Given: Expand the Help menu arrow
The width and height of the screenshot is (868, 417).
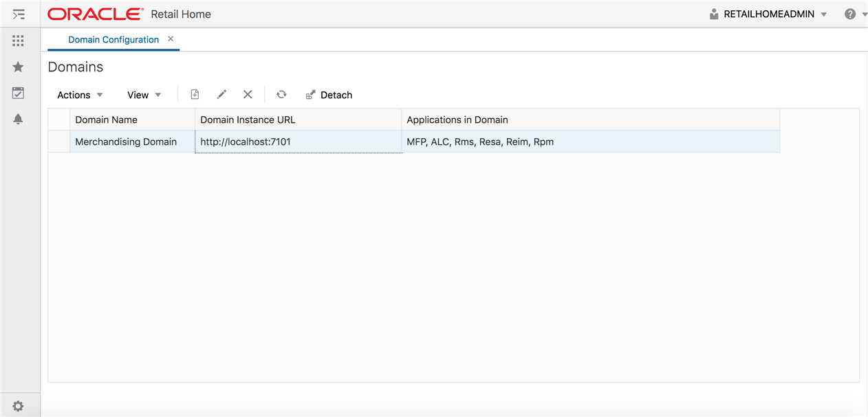Looking at the screenshot, I should [863, 14].
